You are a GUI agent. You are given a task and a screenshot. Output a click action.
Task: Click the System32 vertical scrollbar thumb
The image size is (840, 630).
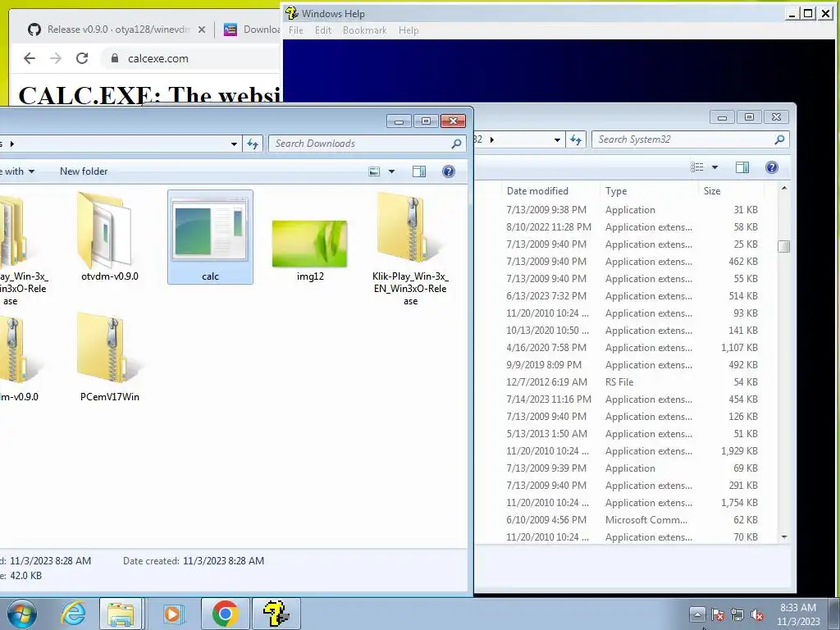click(x=783, y=246)
